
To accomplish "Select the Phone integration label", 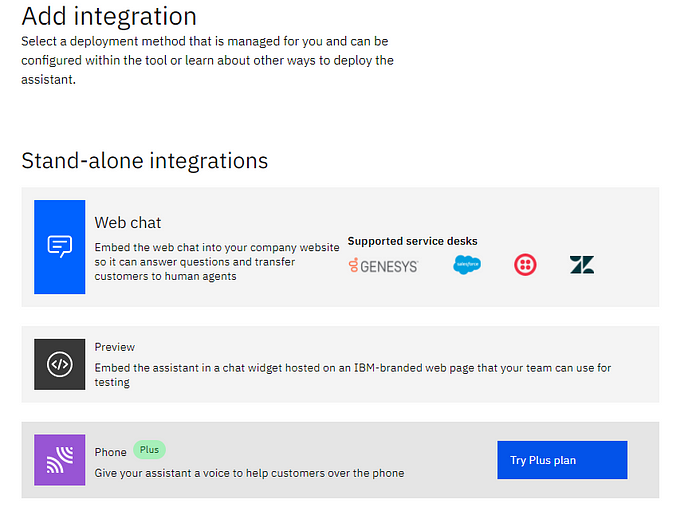I will pyautogui.click(x=110, y=452).
